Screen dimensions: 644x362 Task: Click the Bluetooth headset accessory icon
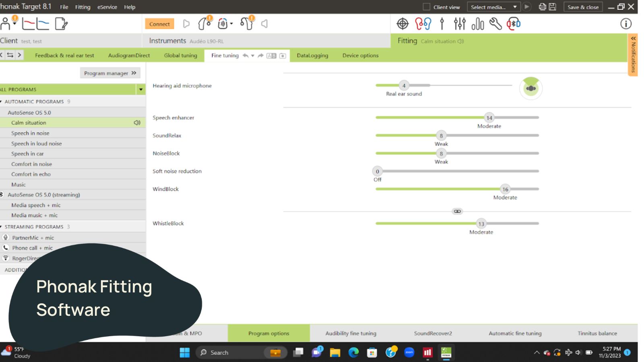513,24
